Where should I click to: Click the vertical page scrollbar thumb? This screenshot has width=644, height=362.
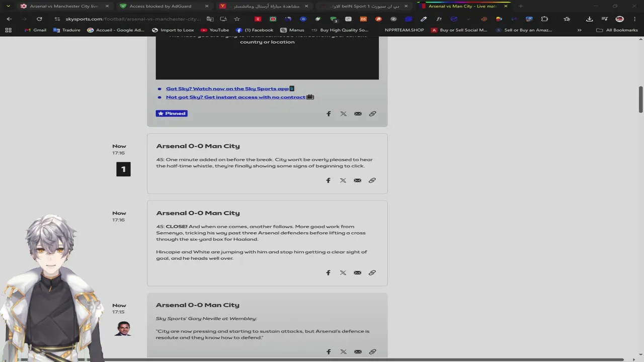(x=640, y=100)
